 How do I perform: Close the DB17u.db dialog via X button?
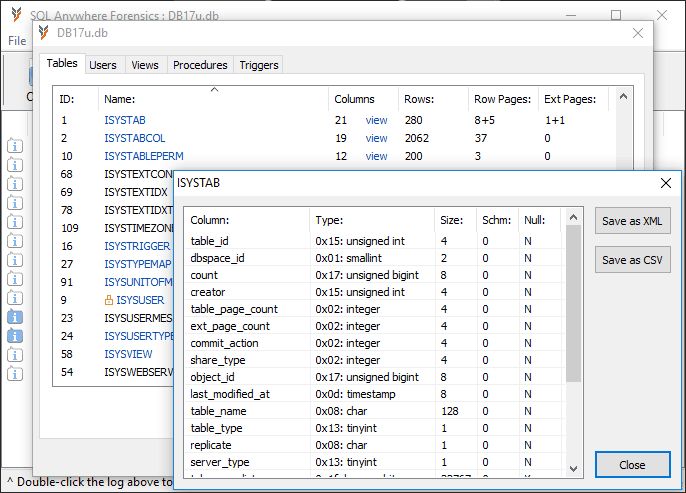[638, 33]
